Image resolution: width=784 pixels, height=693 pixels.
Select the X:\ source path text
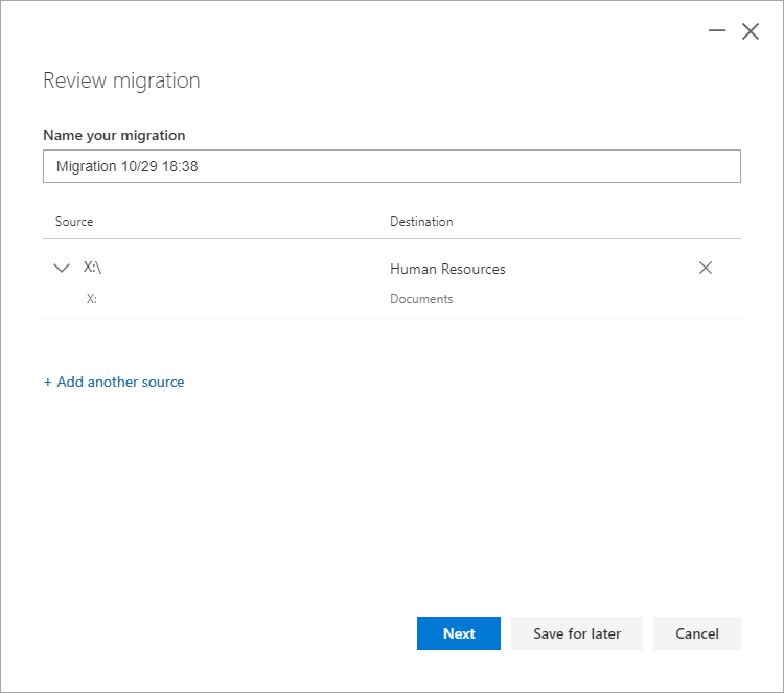click(93, 268)
